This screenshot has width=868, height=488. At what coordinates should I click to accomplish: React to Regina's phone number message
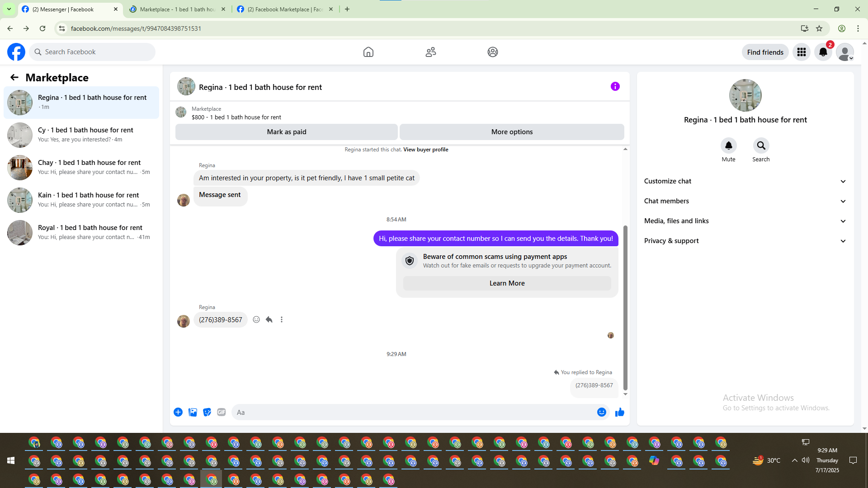256,319
